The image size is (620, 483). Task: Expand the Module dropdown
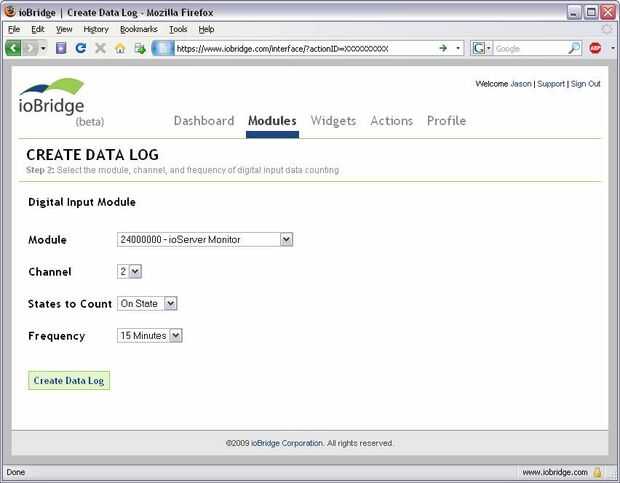205,240
